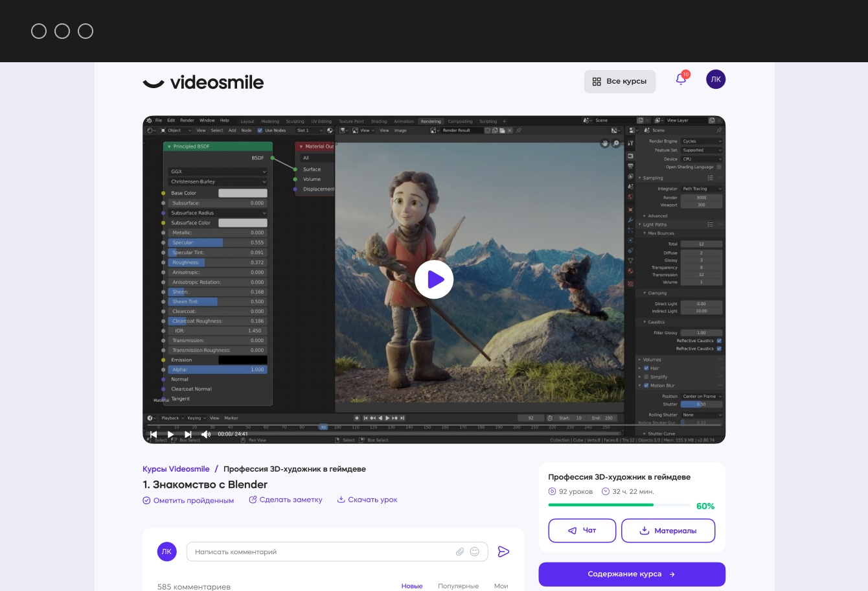Open Blender's Render menu
The width and height of the screenshot is (868, 591).
pos(187,121)
